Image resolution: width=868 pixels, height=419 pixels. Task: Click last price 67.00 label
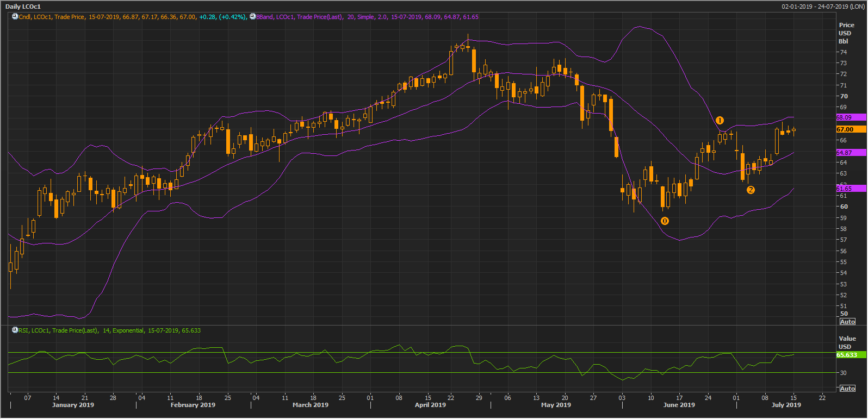(851, 129)
